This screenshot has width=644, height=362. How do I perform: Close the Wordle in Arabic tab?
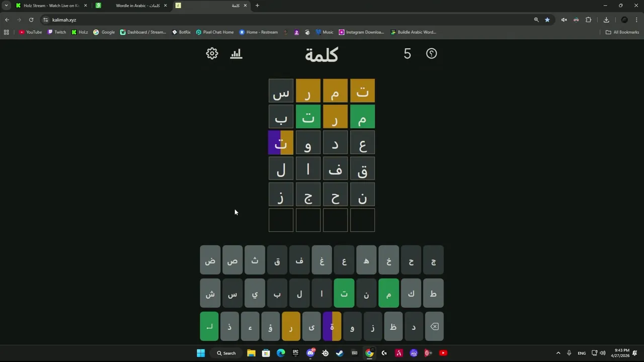[165, 6]
